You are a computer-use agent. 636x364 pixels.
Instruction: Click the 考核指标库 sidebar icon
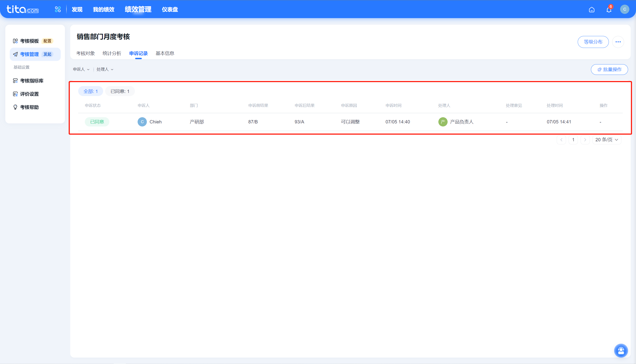pos(15,81)
